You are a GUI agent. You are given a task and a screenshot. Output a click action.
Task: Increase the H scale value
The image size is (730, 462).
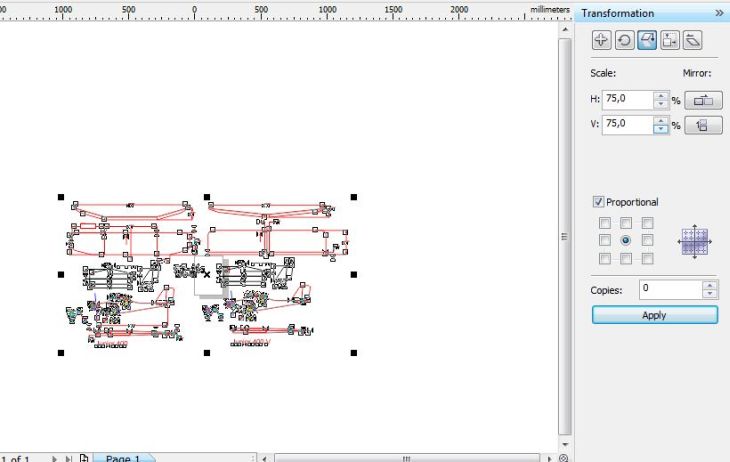(x=661, y=96)
